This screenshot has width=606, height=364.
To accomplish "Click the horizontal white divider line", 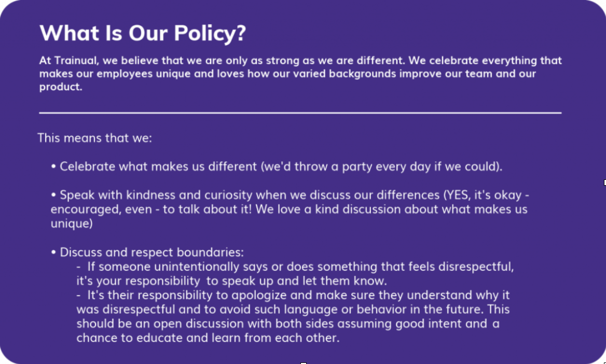I will (300, 113).
